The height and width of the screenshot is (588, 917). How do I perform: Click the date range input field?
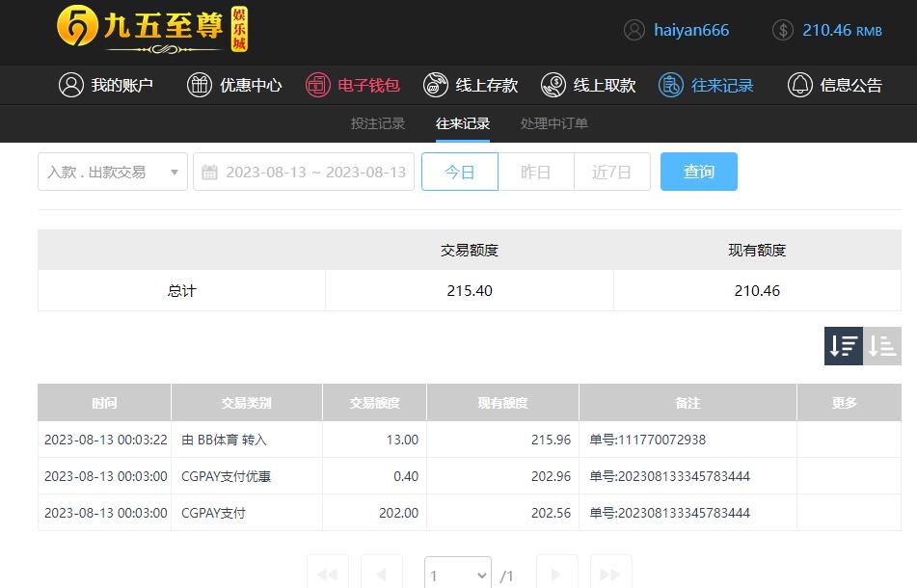304,172
